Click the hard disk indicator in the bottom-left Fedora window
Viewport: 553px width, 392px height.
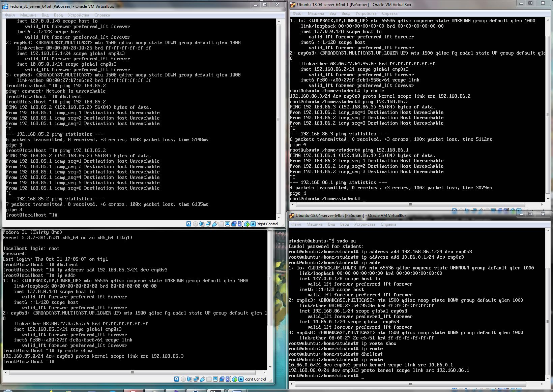(176, 379)
